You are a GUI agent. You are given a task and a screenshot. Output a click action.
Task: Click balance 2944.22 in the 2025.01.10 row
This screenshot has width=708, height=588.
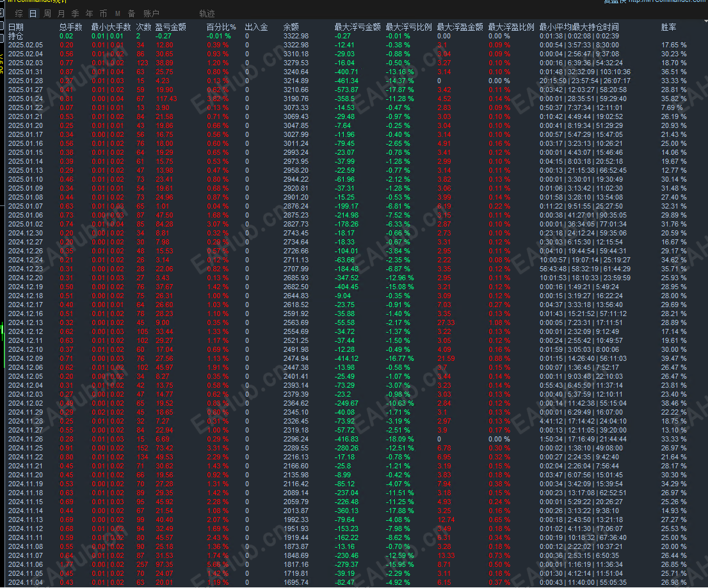pos(296,180)
